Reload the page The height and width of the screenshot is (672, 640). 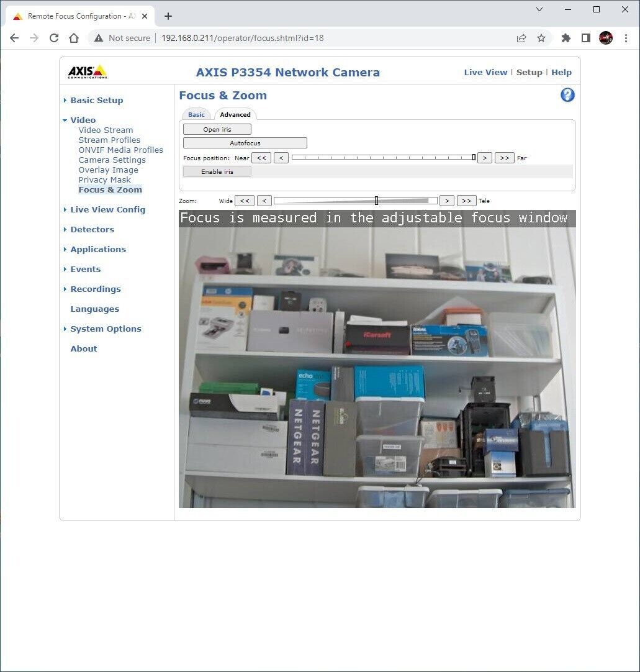(x=54, y=38)
